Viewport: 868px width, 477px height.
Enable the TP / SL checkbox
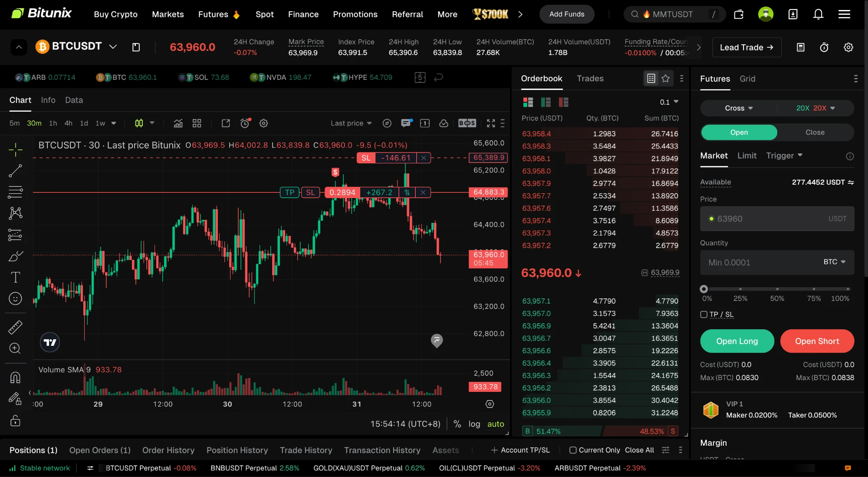click(704, 315)
